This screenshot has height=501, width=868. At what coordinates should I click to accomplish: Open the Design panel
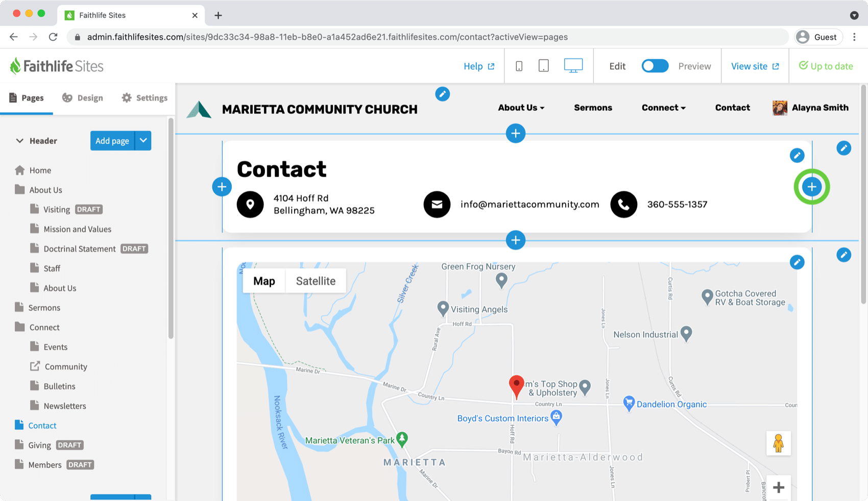(x=82, y=97)
